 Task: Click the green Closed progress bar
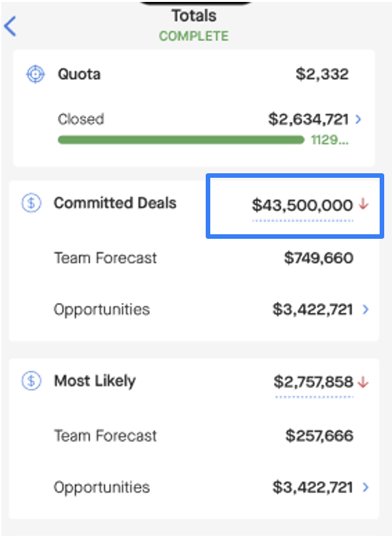181,140
